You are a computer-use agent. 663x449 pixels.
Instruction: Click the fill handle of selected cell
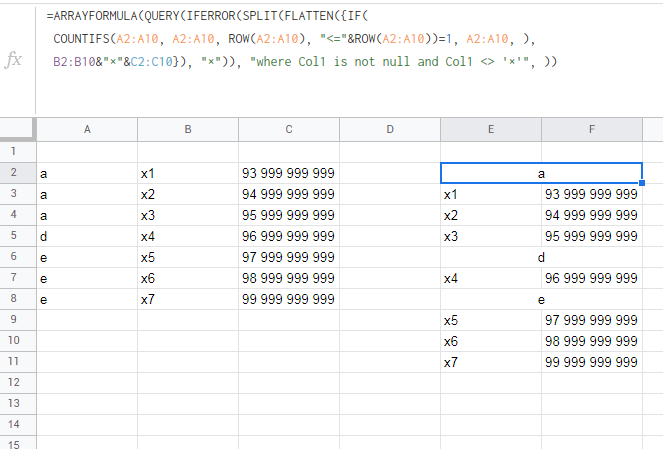point(642,183)
